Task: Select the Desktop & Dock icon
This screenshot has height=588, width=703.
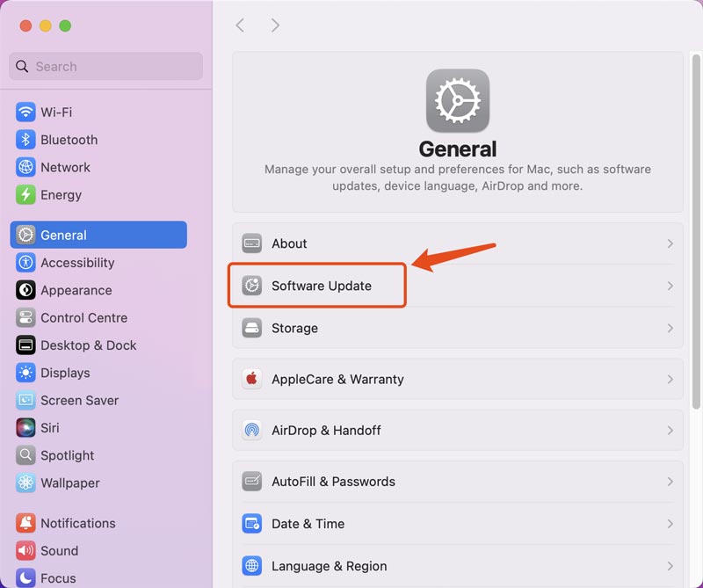Action: point(25,345)
